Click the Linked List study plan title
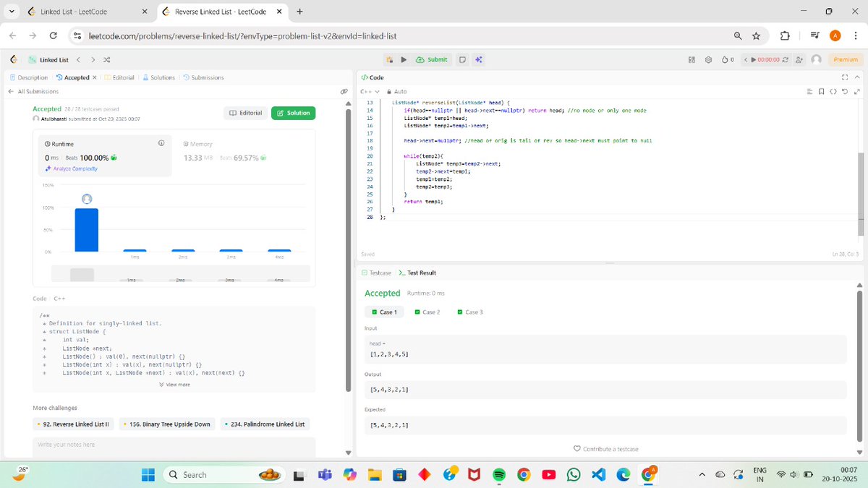This screenshot has width=868, height=488. click(54, 59)
